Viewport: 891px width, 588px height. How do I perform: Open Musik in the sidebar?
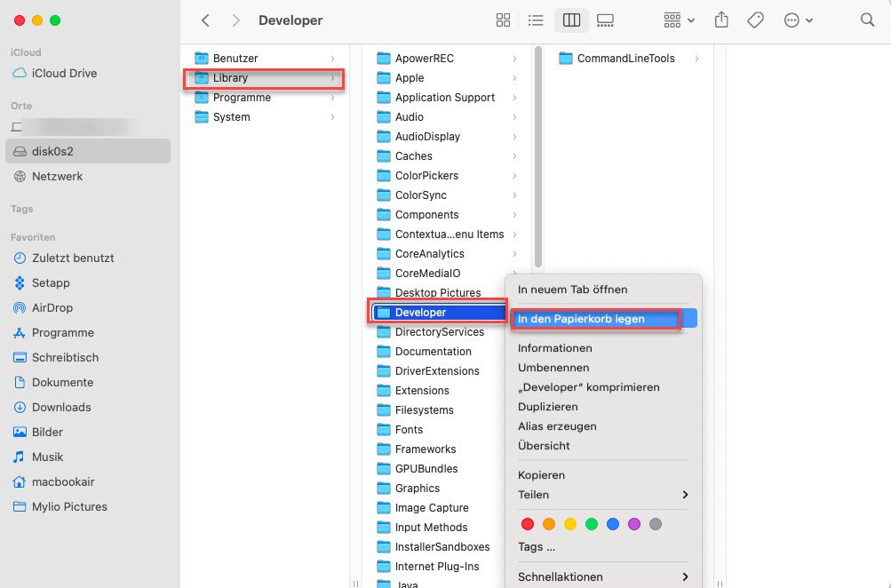pyautogui.click(x=88, y=457)
